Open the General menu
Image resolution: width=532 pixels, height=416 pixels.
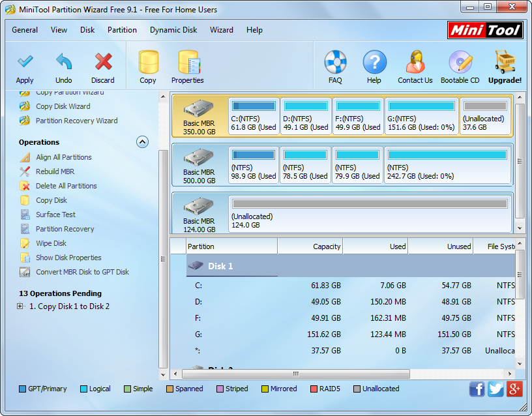click(25, 30)
